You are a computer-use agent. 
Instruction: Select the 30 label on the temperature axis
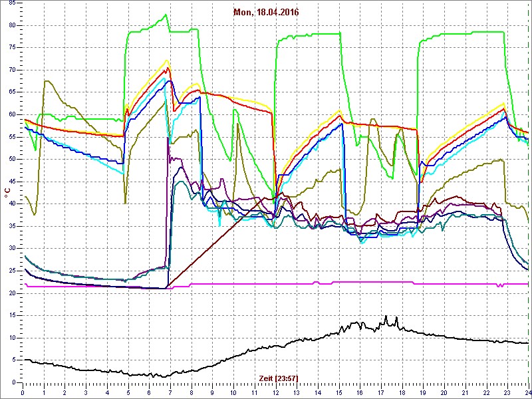pyautogui.click(x=12, y=248)
